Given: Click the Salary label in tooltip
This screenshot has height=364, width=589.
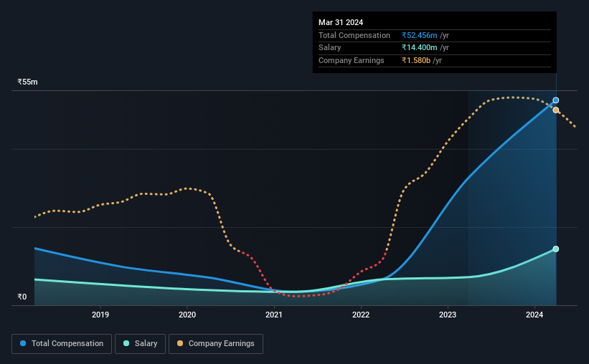Looking at the screenshot, I should [330, 48].
